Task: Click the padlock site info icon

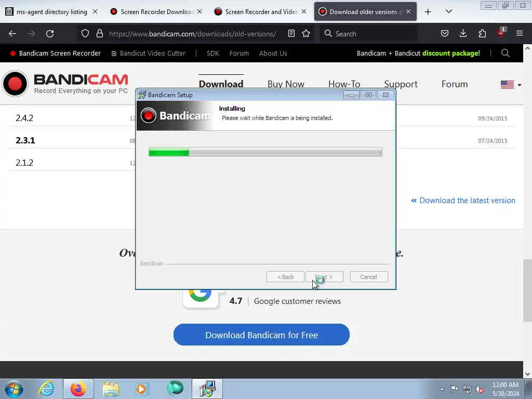Action: click(99, 34)
